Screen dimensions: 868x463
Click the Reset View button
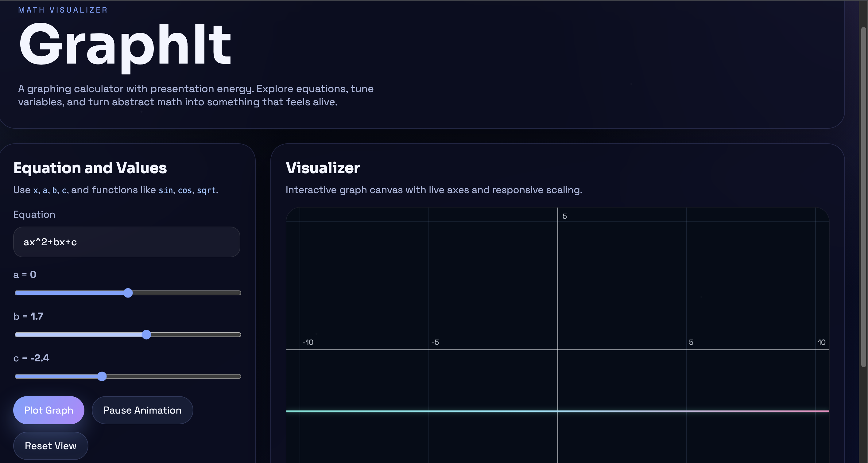tap(51, 446)
